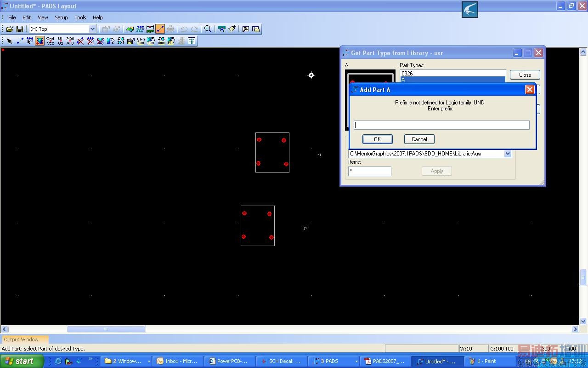Image resolution: width=588 pixels, height=368 pixels.
Task: Select part type A in list
Action: [x=452, y=80]
